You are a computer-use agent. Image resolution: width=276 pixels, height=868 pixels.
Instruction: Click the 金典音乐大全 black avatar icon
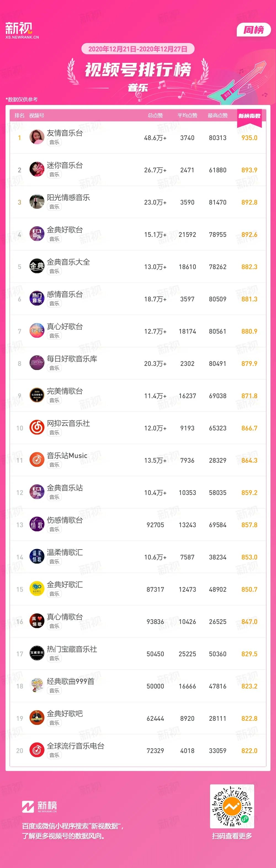pyautogui.click(x=37, y=266)
